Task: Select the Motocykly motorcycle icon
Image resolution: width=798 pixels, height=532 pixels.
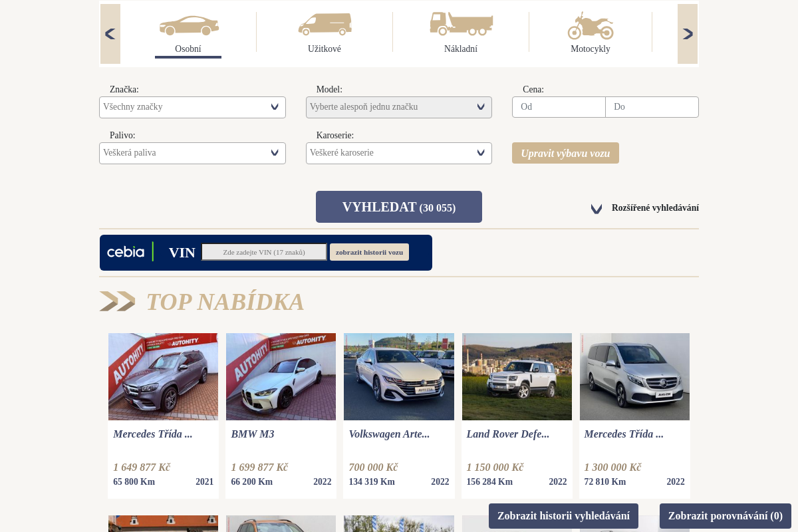Action: pos(591,25)
